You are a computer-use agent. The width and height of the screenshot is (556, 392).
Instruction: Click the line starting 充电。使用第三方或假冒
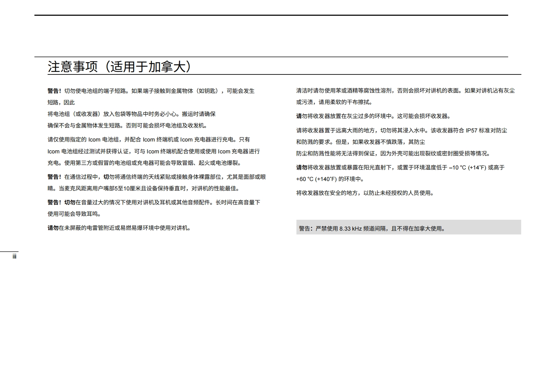tap(144, 163)
